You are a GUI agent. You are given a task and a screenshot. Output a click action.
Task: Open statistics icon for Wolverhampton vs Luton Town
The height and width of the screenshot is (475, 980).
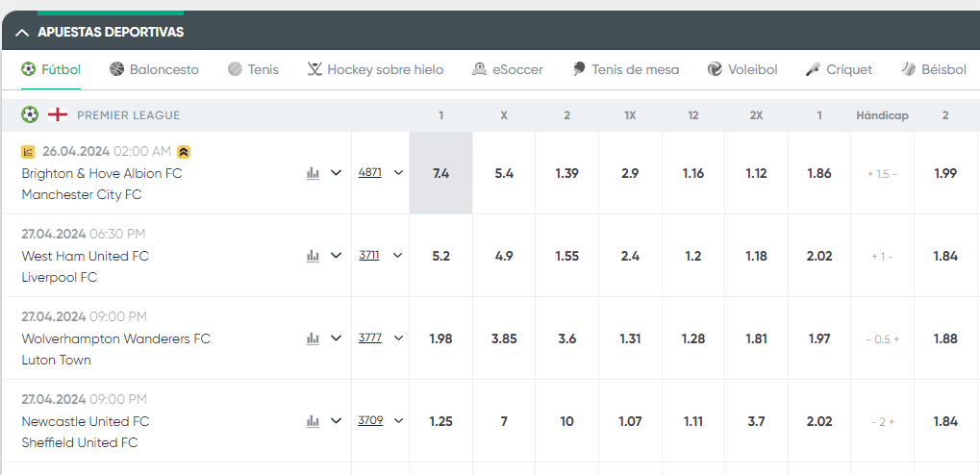pos(314,338)
